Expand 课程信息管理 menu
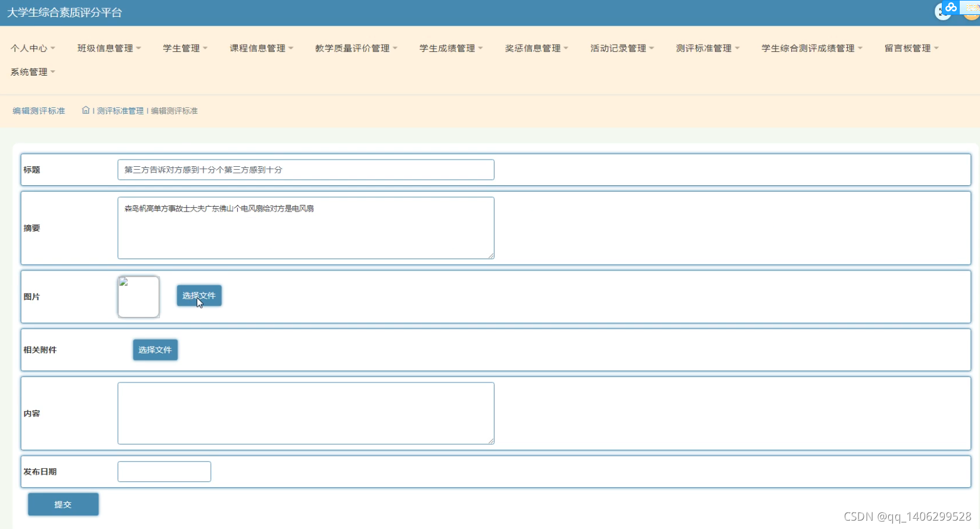Viewport: 980px width, 529px height. 262,48
